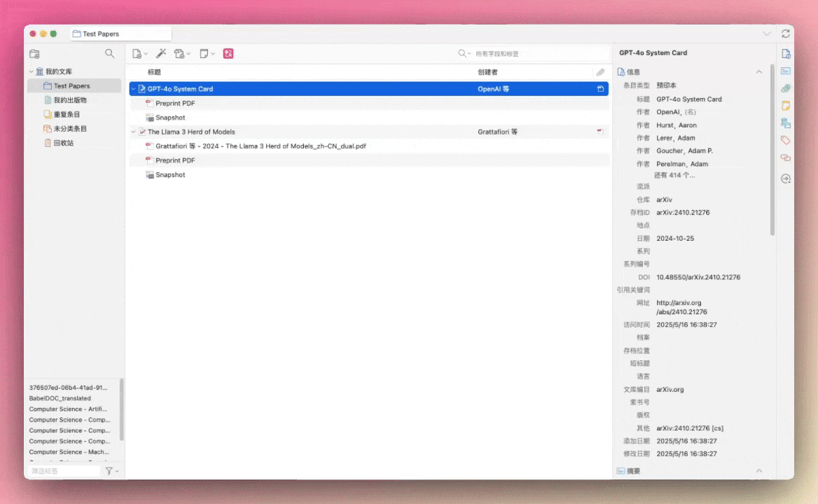Image resolution: width=818 pixels, height=504 pixels.
Task: Click the arxiv.org abs URL value
Action: 682,307
